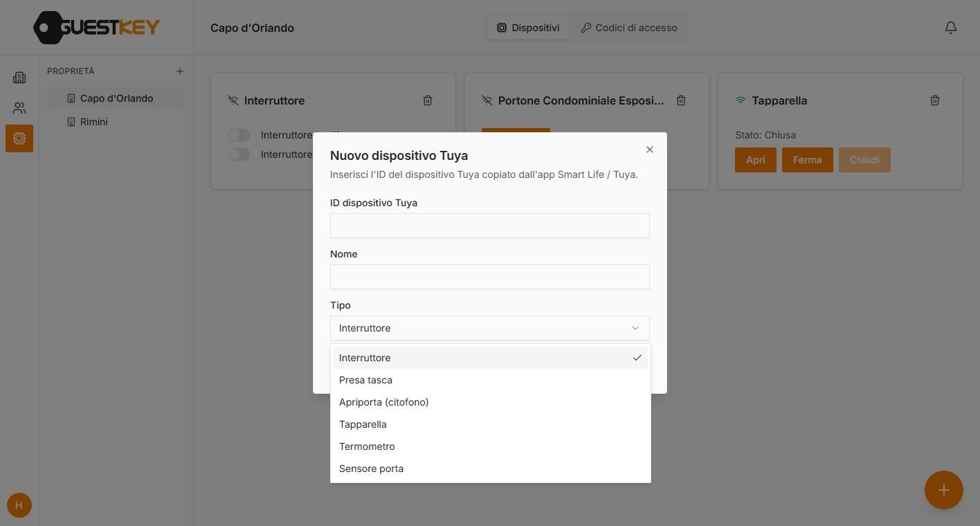Click the Capo d'Orlando page heading
Viewport: 980px width, 526px height.
point(252,28)
